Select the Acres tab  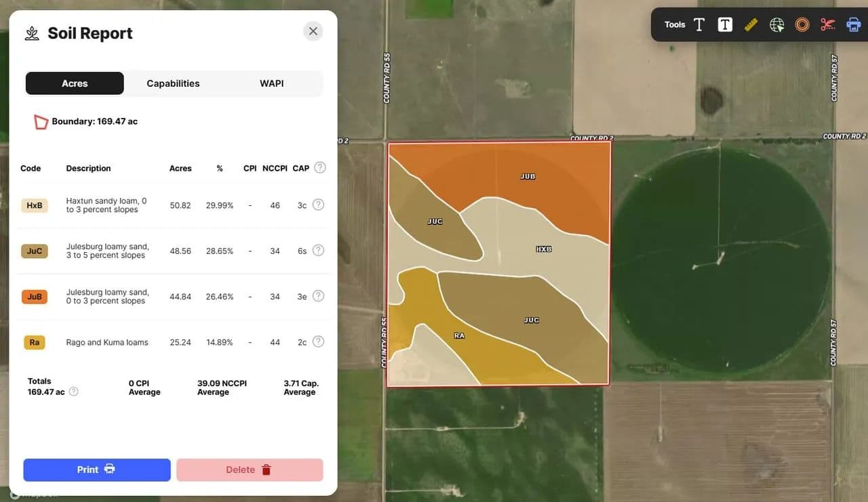(75, 83)
